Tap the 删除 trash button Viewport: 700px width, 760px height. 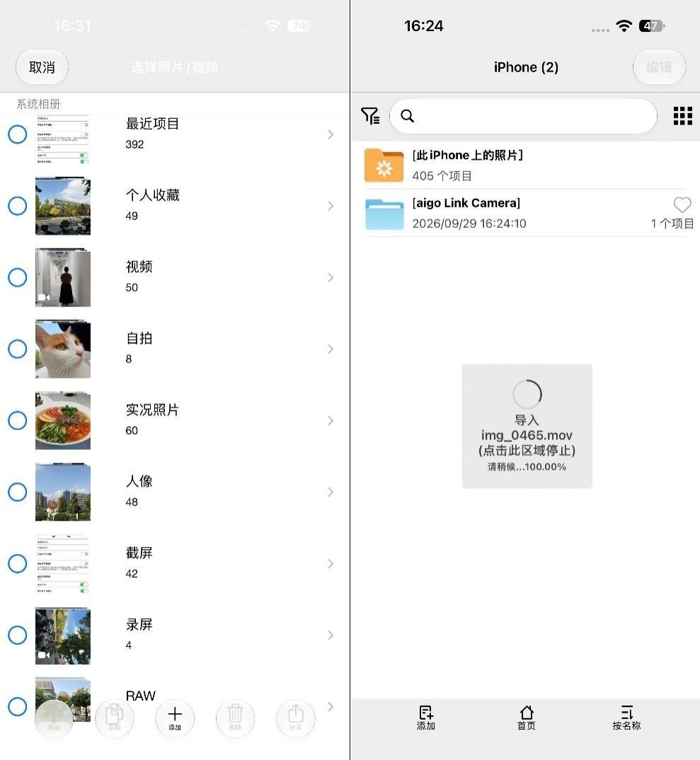click(x=235, y=718)
